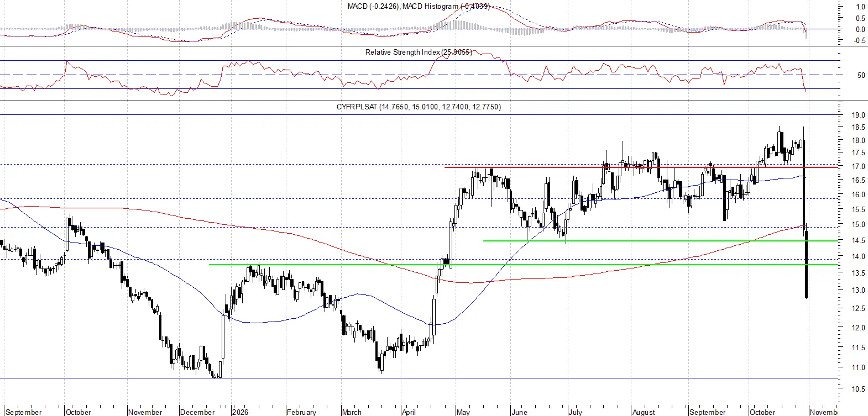Click the MACD scale value -0.5
Screen dimensions: 868x416
859,41
